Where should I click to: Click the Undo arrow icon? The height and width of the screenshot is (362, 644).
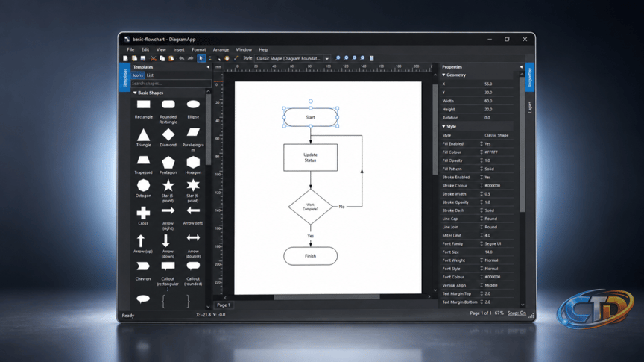[x=182, y=58]
